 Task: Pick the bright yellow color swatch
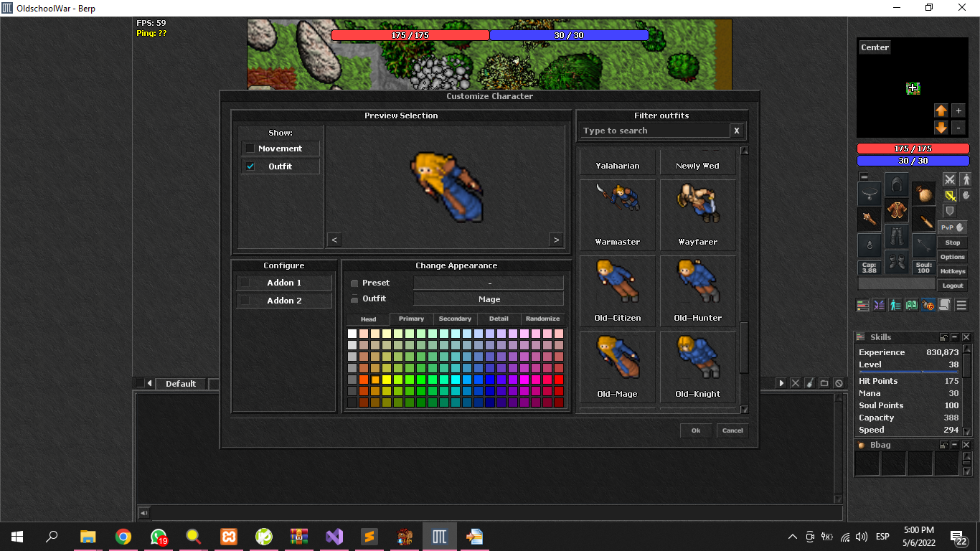(387, 380)
